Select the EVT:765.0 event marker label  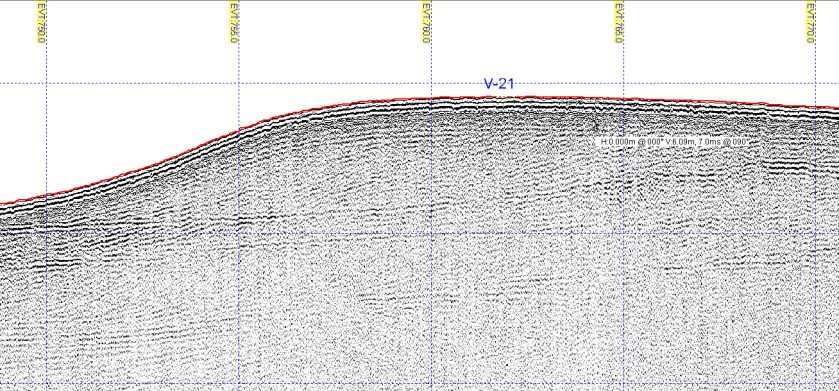[x=619, y=22]
